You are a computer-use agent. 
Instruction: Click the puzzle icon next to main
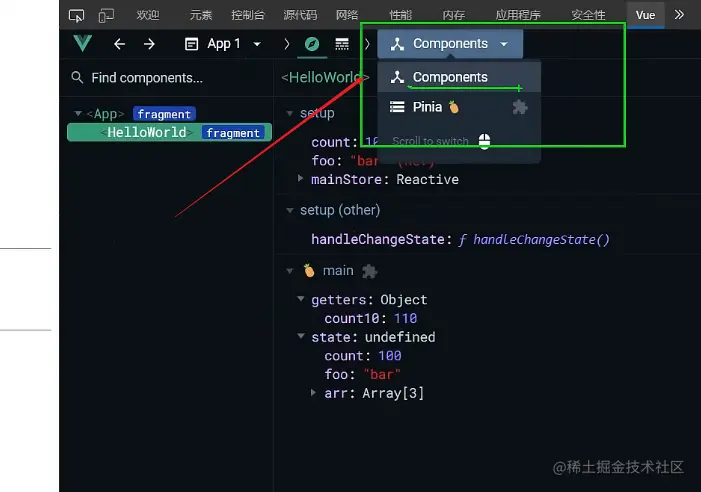tap(369, 271)
